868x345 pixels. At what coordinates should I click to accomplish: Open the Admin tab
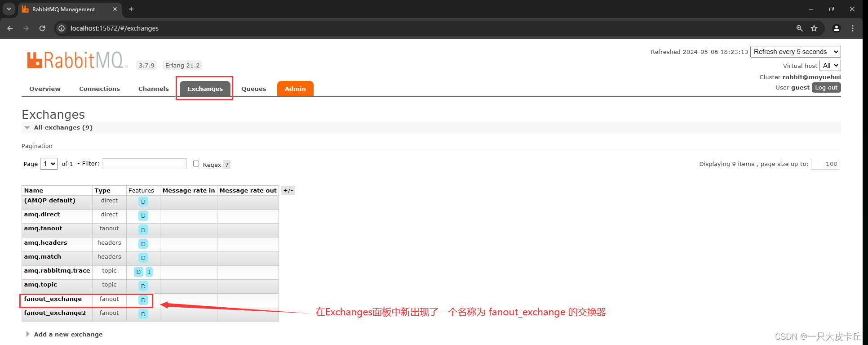(295, 89)
